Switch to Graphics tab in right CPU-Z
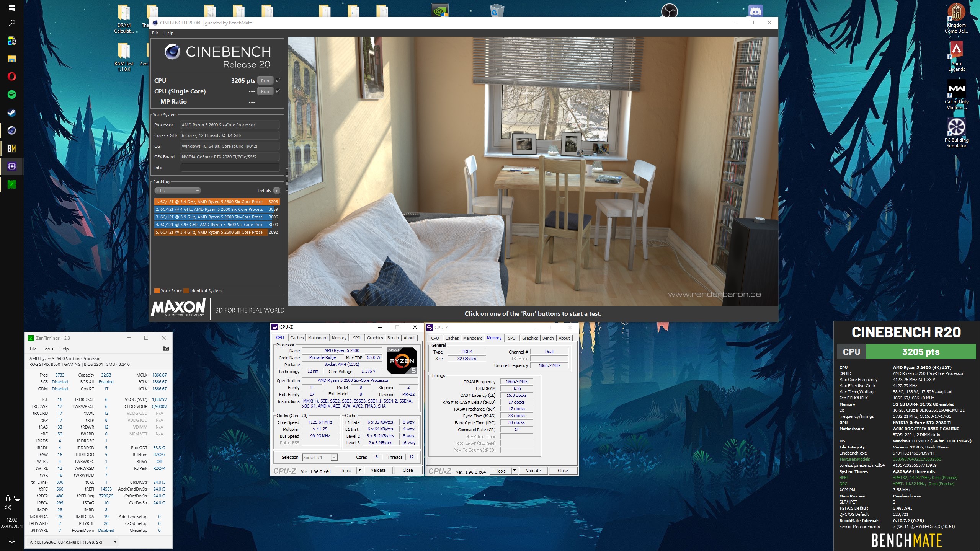The width and height of the screenshot is (980, 551). point(530,338)
